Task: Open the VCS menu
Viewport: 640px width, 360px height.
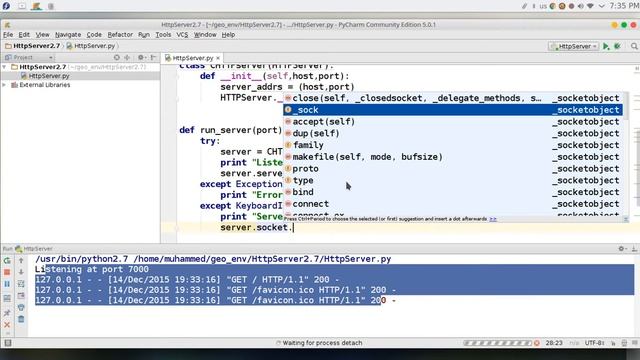Action: [182, 35]
